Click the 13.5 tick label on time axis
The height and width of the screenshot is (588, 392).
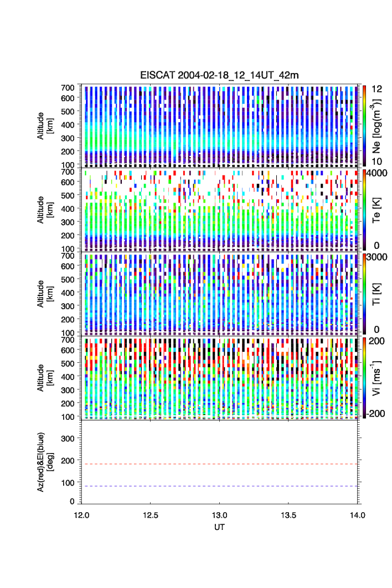point(289,514)
